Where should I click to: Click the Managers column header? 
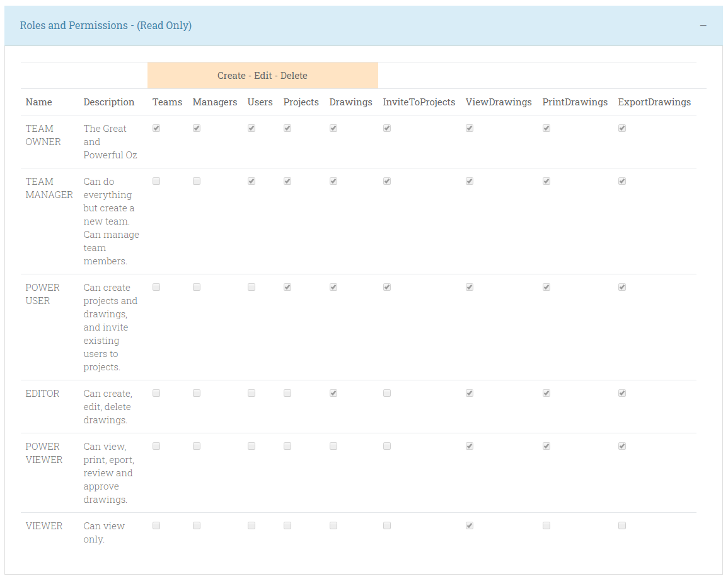click(215, 102)
